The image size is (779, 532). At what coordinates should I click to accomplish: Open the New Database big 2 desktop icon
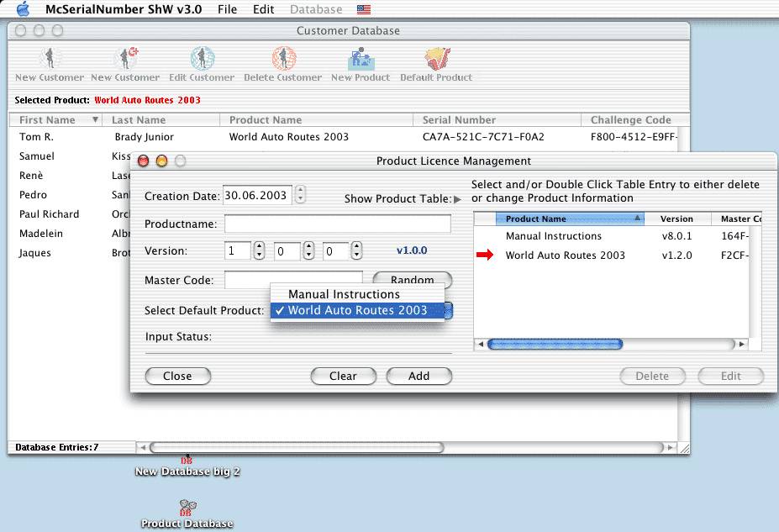click(187, 459)
